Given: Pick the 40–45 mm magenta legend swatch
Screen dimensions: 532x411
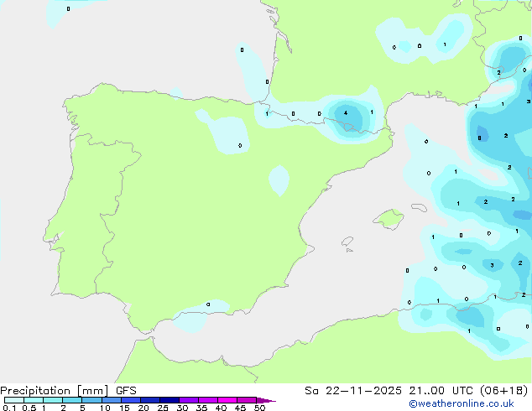Looking at the screenshot, I should pyautogui.click(x=227, y=400).
